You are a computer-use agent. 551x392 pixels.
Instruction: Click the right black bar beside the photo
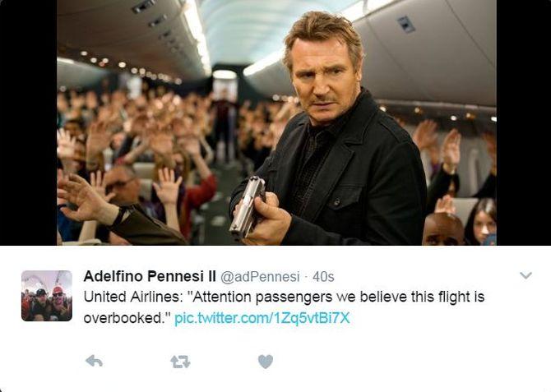click(524, 122)
